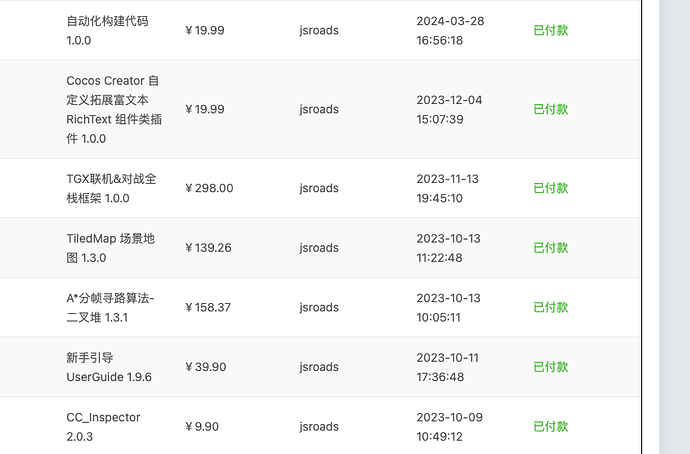Click the ¥158.37 price cell
The image size is (690, 454).
tap(208, 307)
